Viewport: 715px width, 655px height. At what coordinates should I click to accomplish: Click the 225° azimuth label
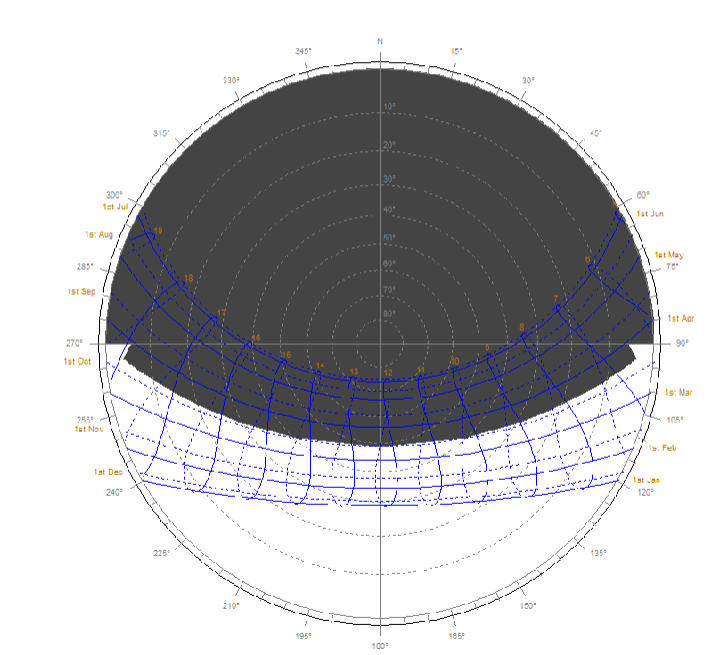click(x=161, y=553)
